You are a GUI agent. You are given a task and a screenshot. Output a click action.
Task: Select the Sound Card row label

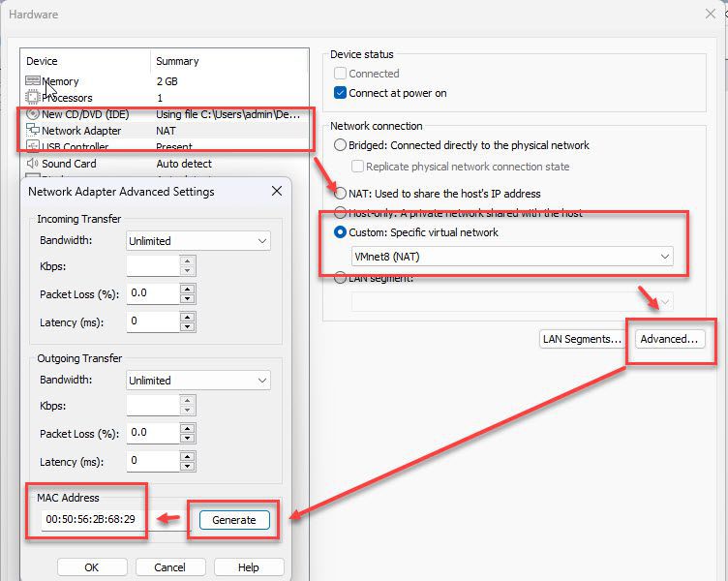pyautogui.click(x=69, y=164)
